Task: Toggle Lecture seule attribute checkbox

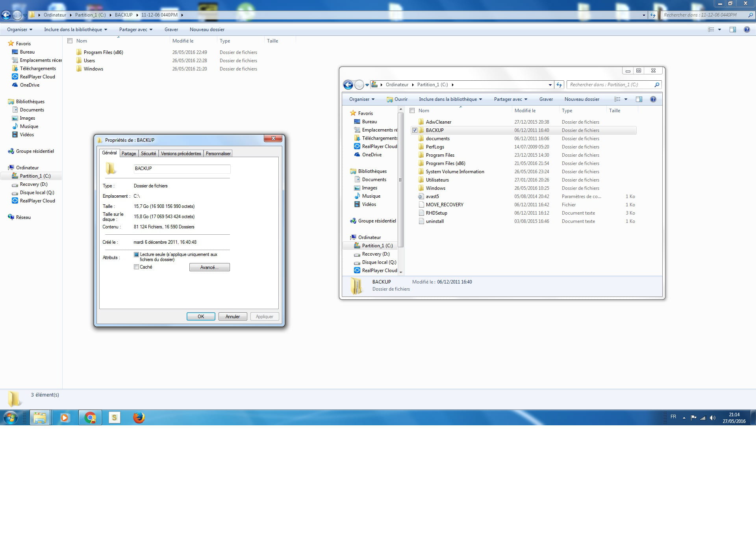Action: pos(137,255)
